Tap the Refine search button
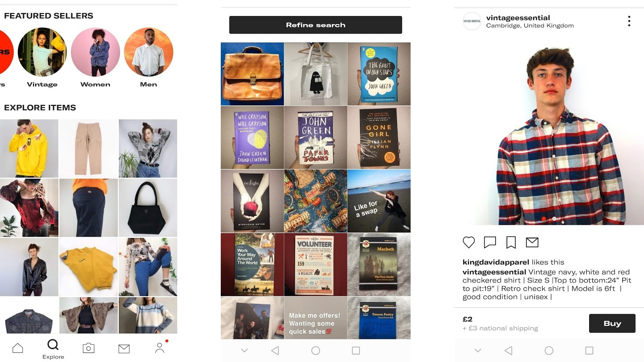 point(316,25)
